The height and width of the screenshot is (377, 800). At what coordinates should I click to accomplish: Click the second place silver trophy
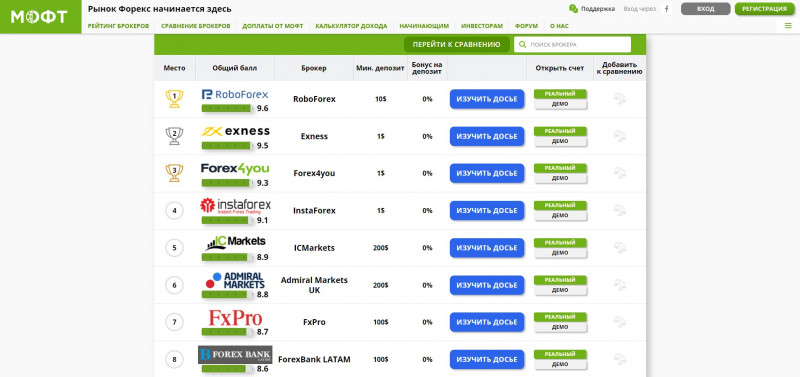174,136
